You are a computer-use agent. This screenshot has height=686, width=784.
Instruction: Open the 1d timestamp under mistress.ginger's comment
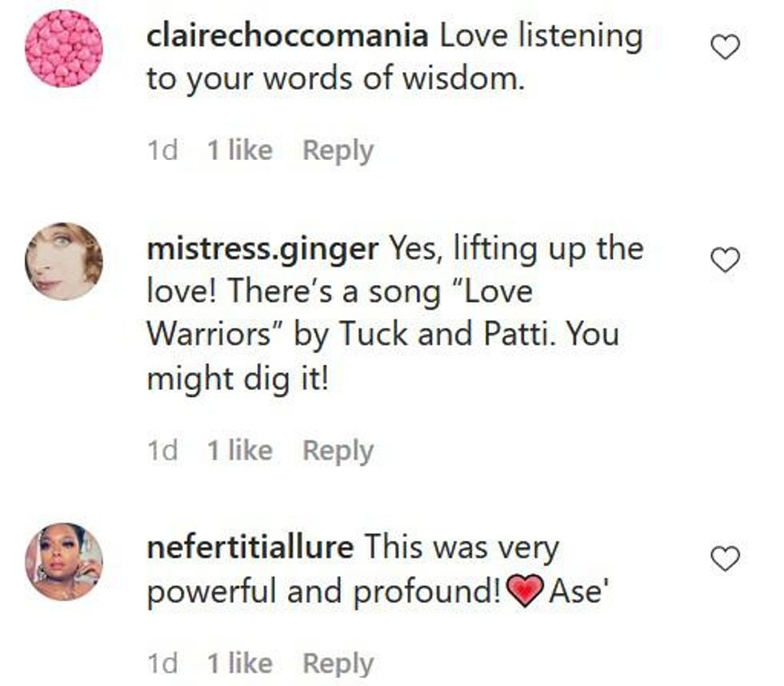click(162, 451)
